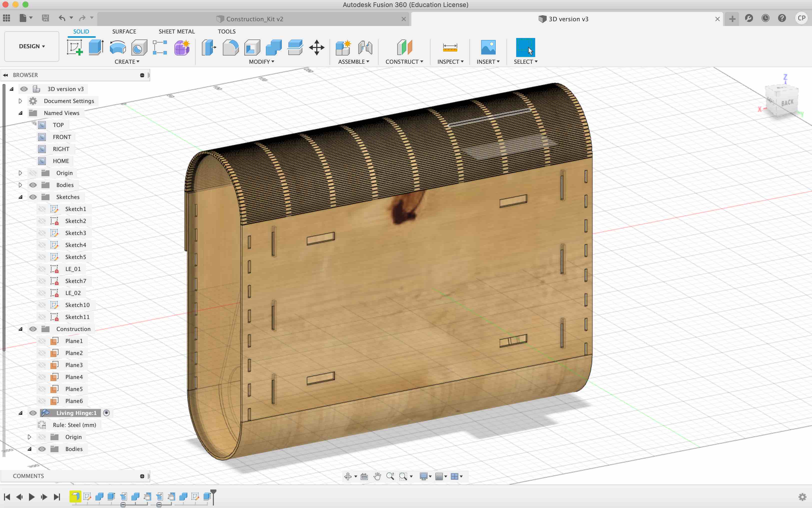Open the Data Panel grid icon

point(6,18)
